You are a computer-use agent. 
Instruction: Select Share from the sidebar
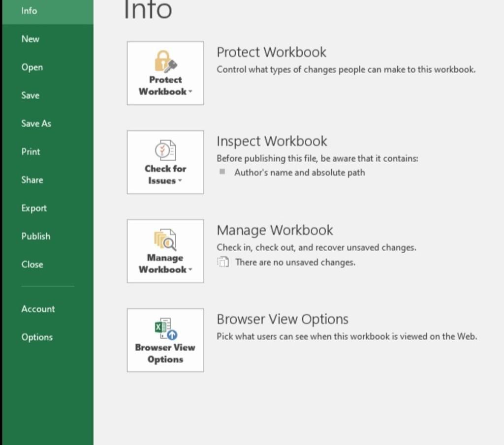click(32, 180)
